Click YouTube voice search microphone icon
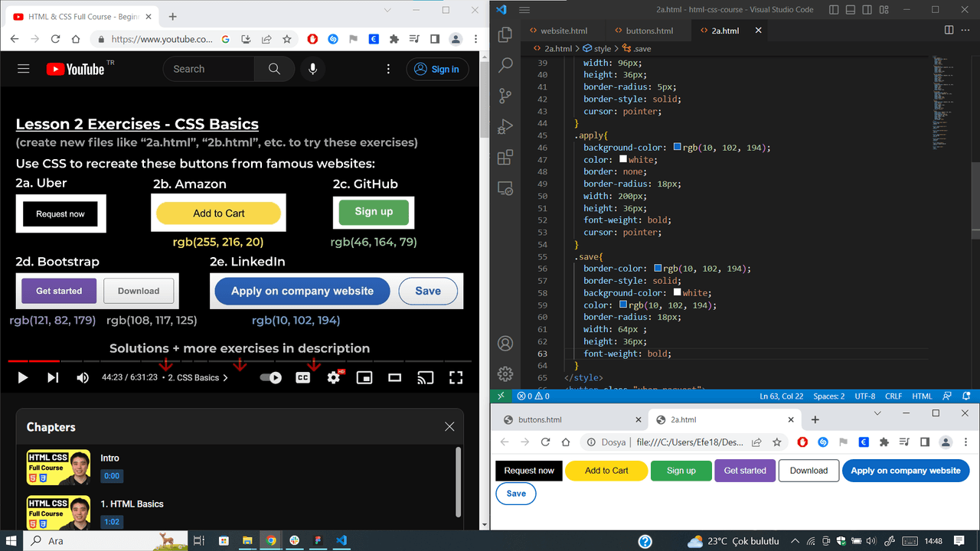980x551 pixels. (312, 69)
